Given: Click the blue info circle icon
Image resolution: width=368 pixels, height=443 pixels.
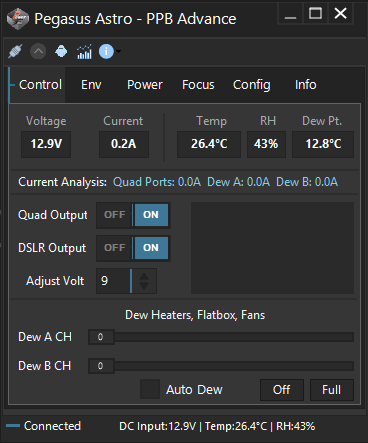Looking at the screenshot, I should pos(106,52).
